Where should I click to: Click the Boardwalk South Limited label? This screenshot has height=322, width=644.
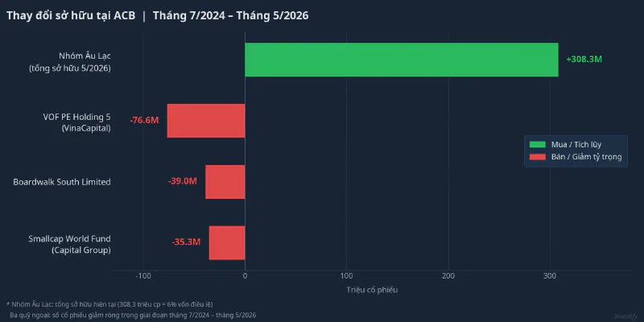tap(62, 182)
